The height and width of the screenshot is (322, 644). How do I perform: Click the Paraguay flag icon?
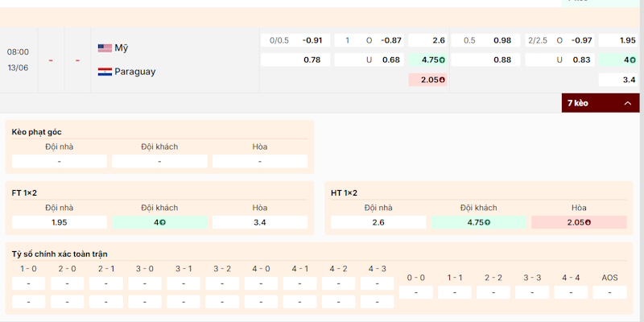pyautogui.click(x=105, y=72)
